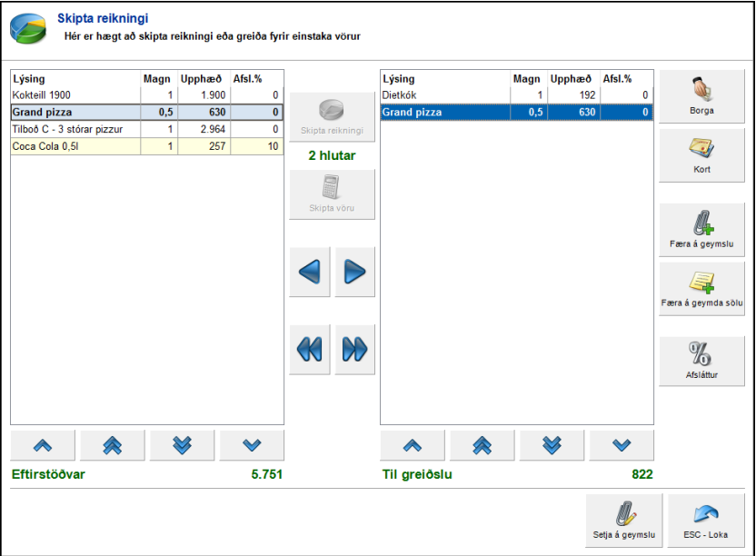Image resolution: width=756 pixels, height=556 pixels.
Task: Move all items right with double arrow
Action: point(355,350)
